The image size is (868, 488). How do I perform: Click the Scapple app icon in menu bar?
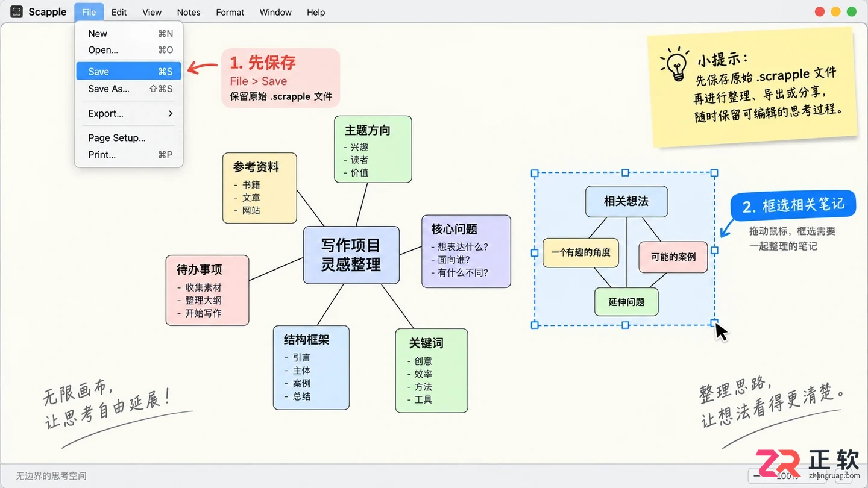(x=17, y=12)
